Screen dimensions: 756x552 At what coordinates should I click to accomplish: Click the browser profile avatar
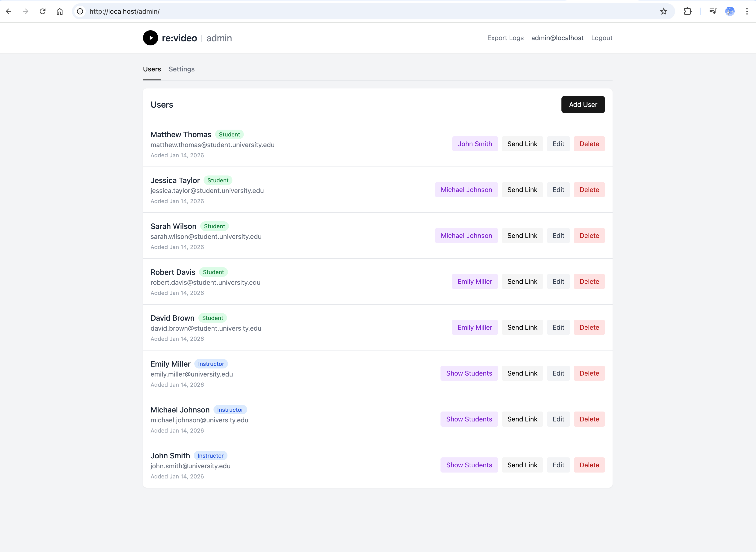tap(730, 11)
